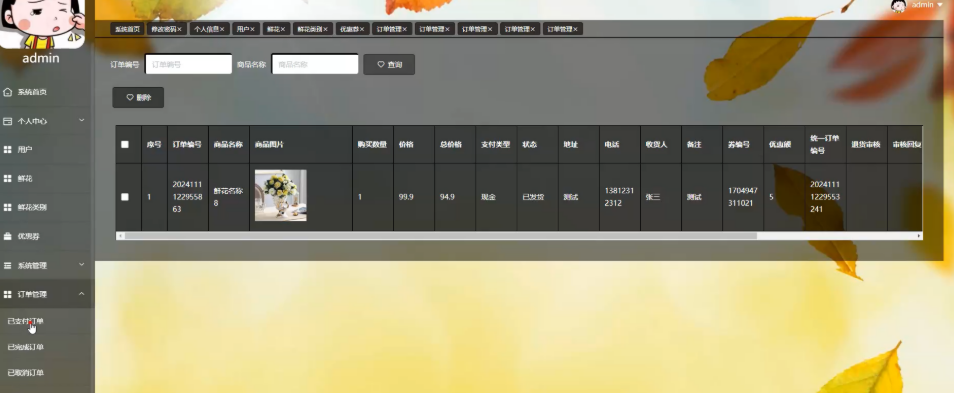Click the 系统管理 list icon in sidebar
Screen dimensions: 954x393
(x=8, y=265)
